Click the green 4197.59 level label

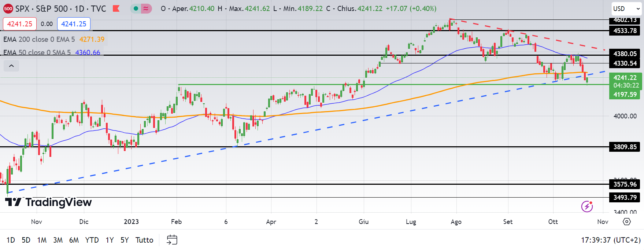click(625, 95)
